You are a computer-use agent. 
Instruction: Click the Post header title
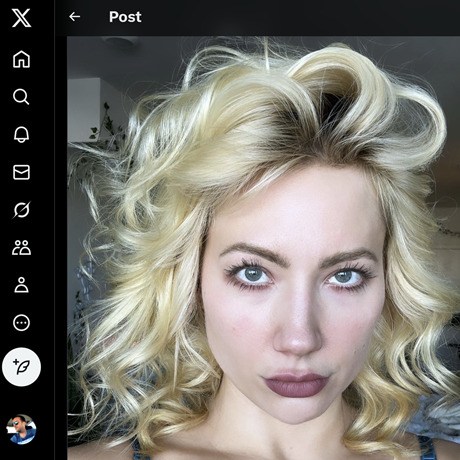(125, 17)
